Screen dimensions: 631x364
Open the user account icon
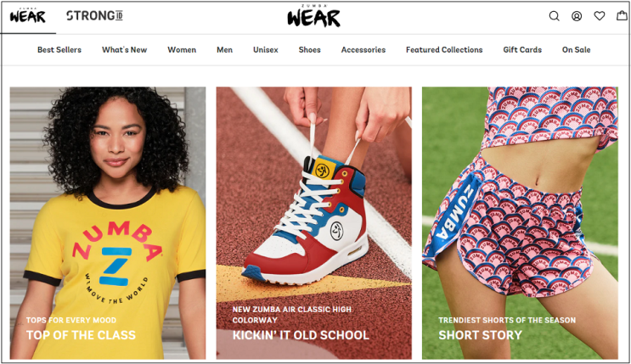click(x=577, y=16)
